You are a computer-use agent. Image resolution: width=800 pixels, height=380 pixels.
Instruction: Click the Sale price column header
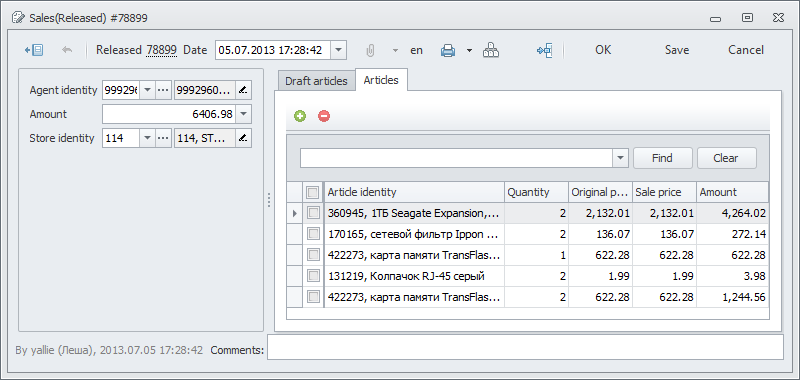664,192
